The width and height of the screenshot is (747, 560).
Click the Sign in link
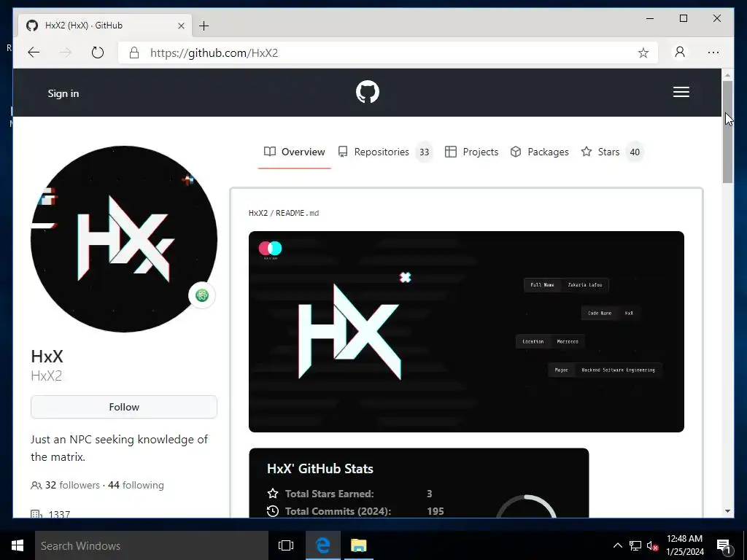(63, 93)
